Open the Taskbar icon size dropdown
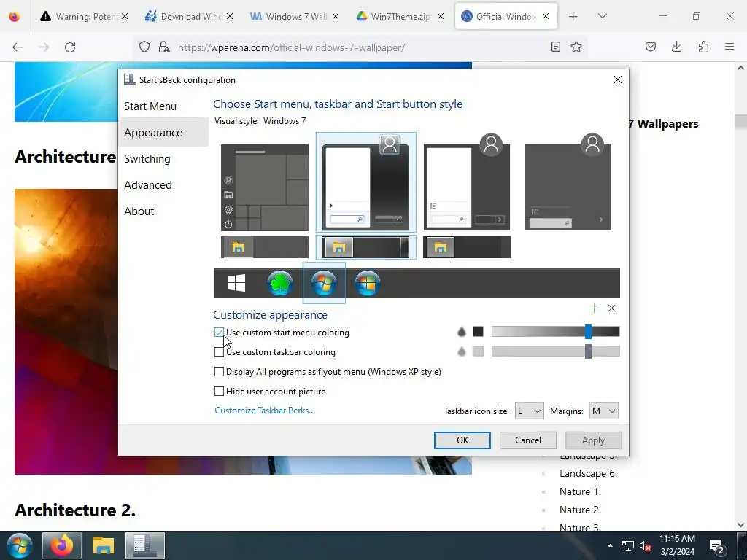 [x=529, y=411]
